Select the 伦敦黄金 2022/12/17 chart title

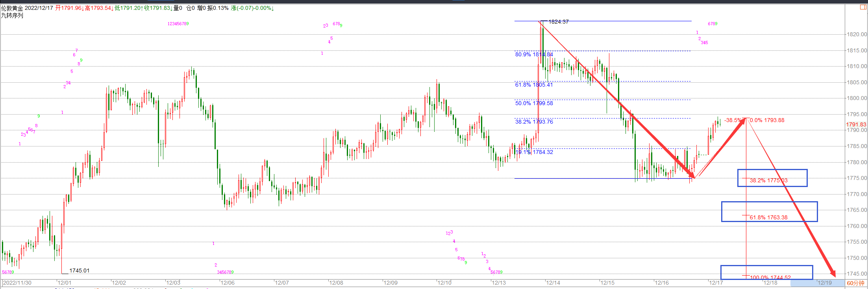(x=27, y=8)
